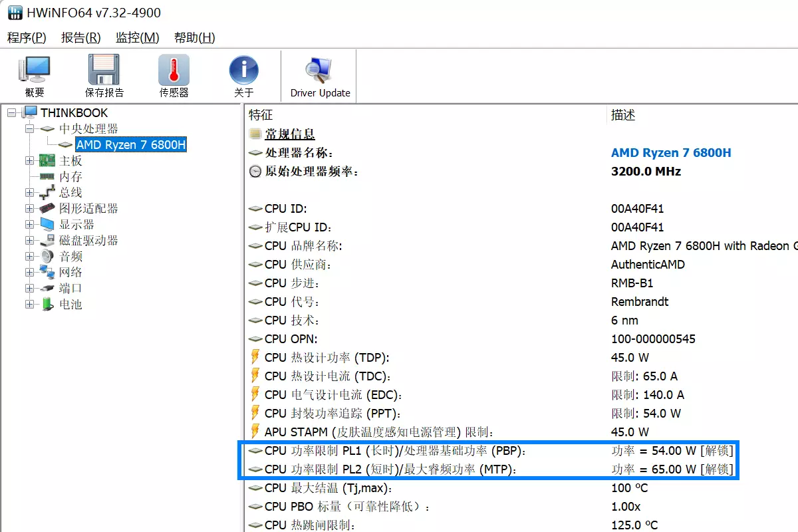This screenshot has height=532, width=798.
Task: Open the 监控(M) menu
Action: 138,38
